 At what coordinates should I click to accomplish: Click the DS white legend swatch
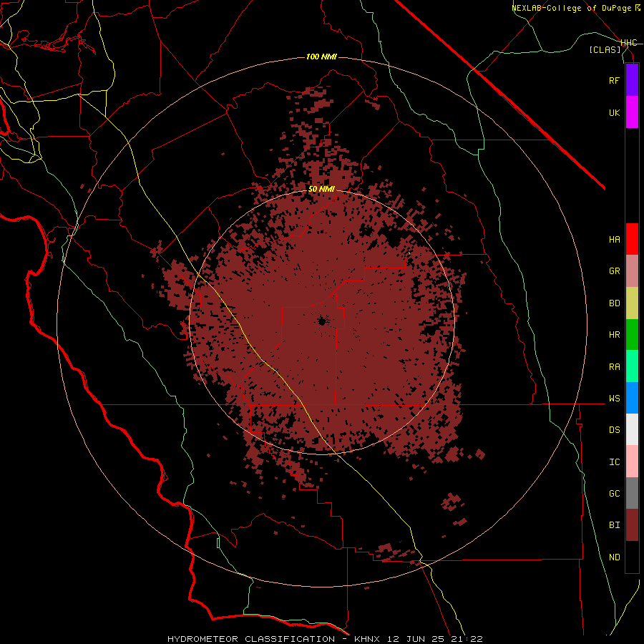click(x=632, y=429)
